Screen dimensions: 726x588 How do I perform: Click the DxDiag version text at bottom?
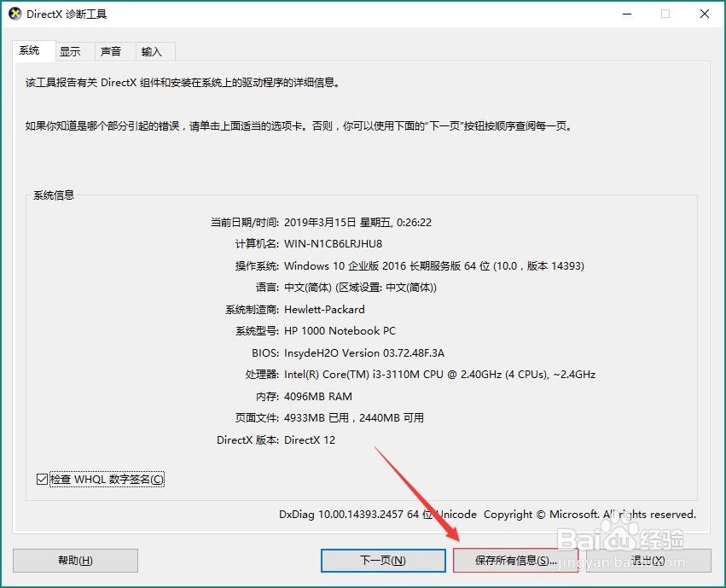click(x=383, y=515)
